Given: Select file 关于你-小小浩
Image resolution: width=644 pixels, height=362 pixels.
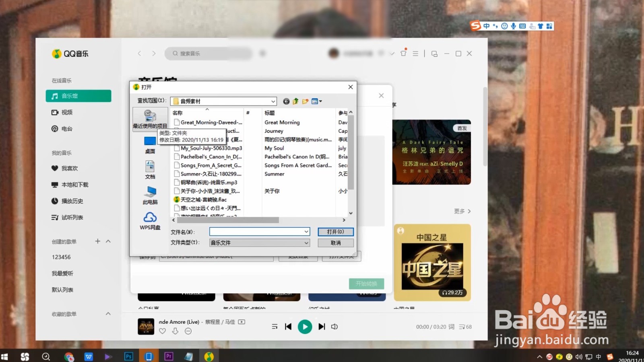Looking at the screenshot, I should pos(207,191).
